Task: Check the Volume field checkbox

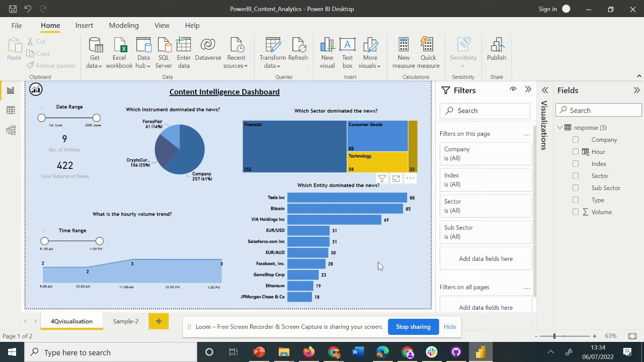Action: 576,212
